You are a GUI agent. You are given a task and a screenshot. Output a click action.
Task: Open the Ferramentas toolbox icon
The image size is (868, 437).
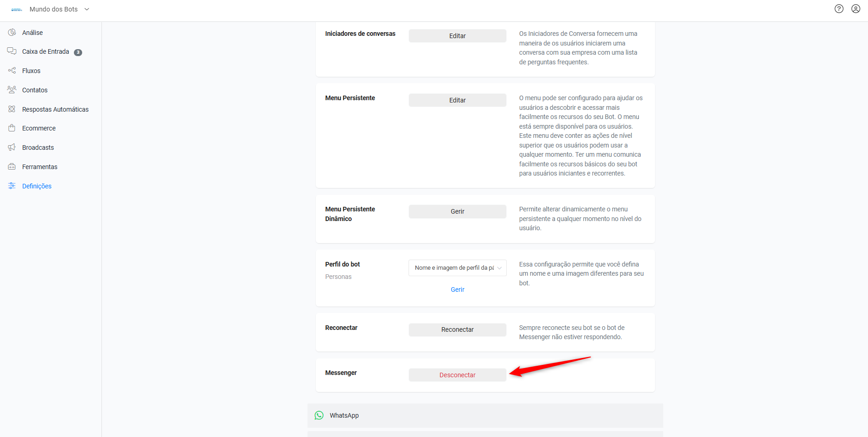[12, 166]
